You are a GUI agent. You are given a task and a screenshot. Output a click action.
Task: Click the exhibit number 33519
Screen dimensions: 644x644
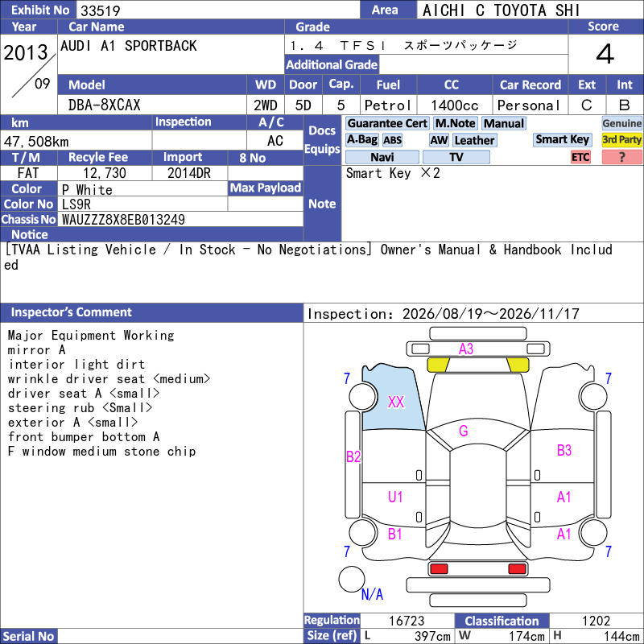[x=100, y=10]
